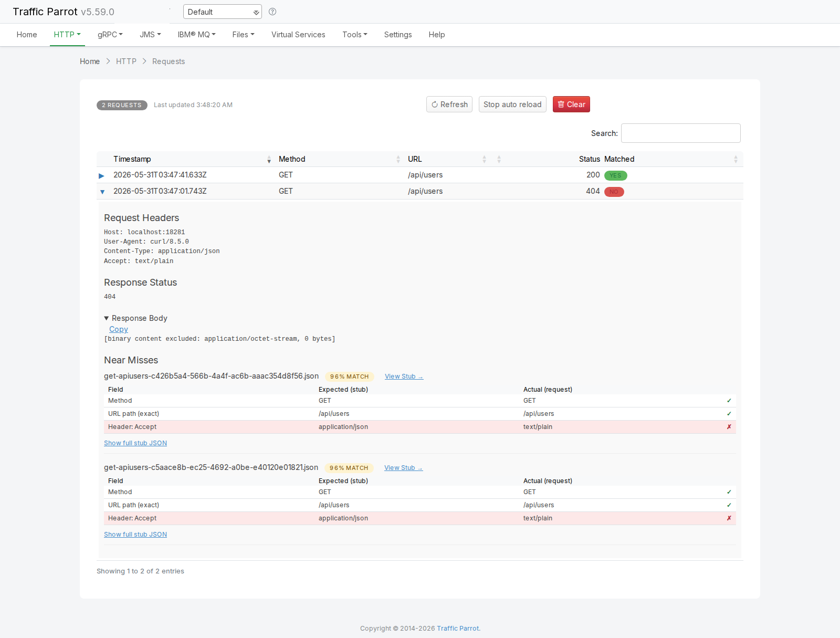Click the help question mark icon

pos(272,12)
